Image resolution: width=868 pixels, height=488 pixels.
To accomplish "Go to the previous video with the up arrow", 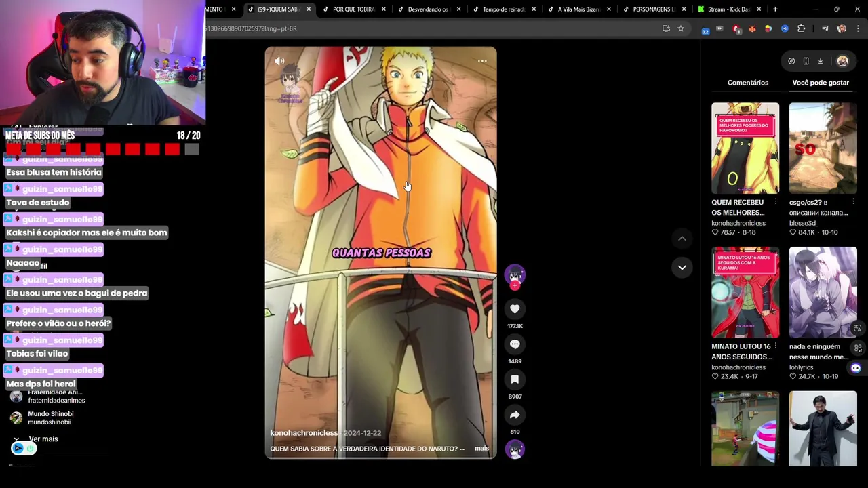I will (682, 239).
